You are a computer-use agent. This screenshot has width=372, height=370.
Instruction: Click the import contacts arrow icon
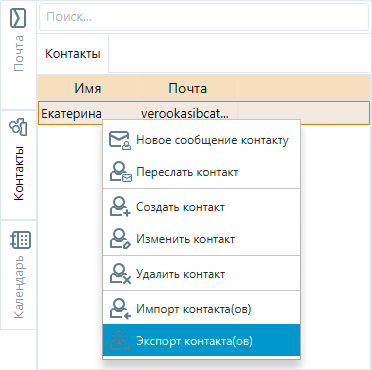pos(120,309)
